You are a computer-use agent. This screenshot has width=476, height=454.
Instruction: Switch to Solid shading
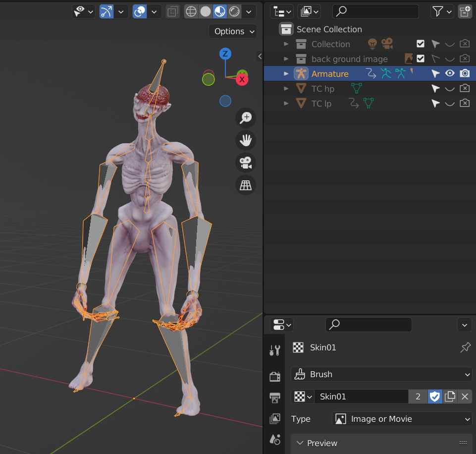[x=206, y=11]
